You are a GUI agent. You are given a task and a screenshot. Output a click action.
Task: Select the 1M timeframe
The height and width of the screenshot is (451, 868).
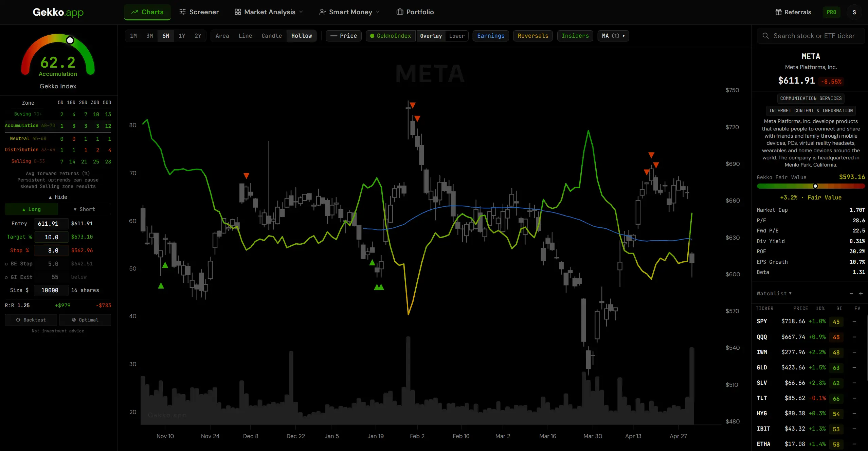(133, 36)
